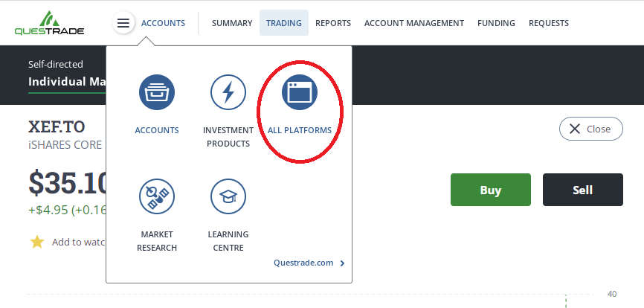Follow the Questrade.com link
The height and width of the screenshot is (308, 644).
point(303,263)
